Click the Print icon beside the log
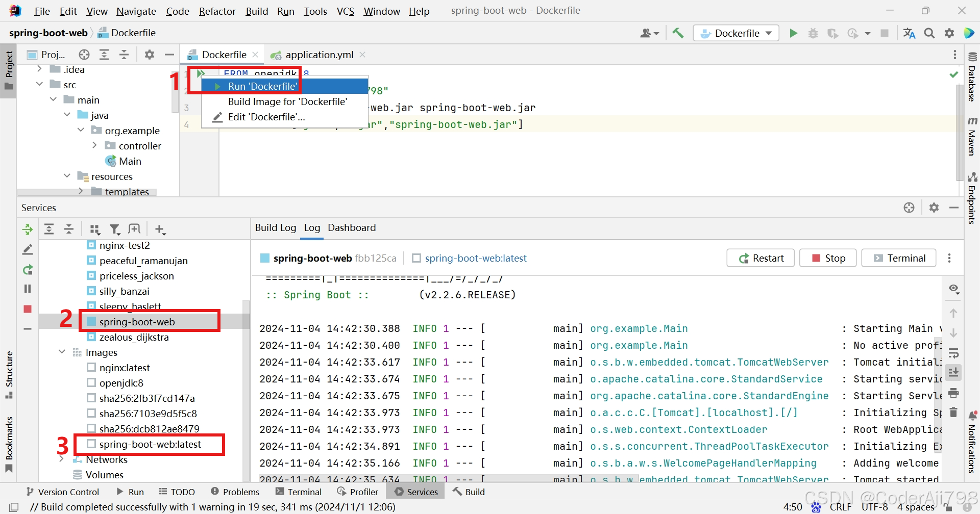The width and height of the screenshot is (980, 514). coord(953,393)
